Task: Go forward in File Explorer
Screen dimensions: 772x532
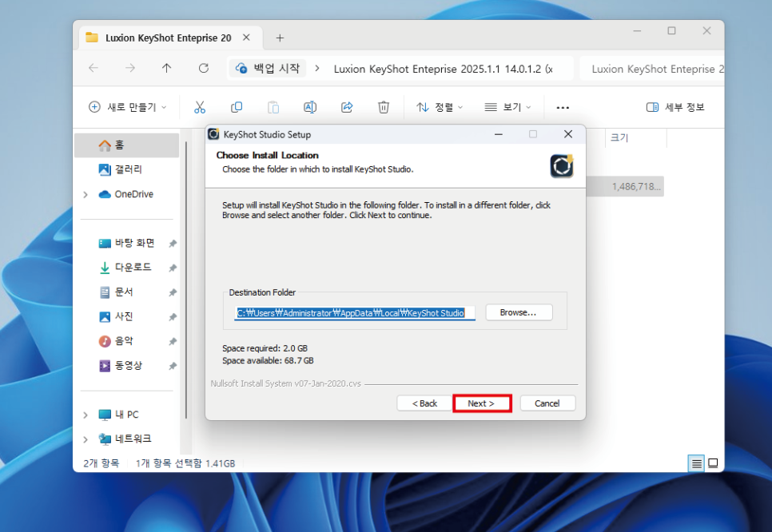Action: [130, 68]
